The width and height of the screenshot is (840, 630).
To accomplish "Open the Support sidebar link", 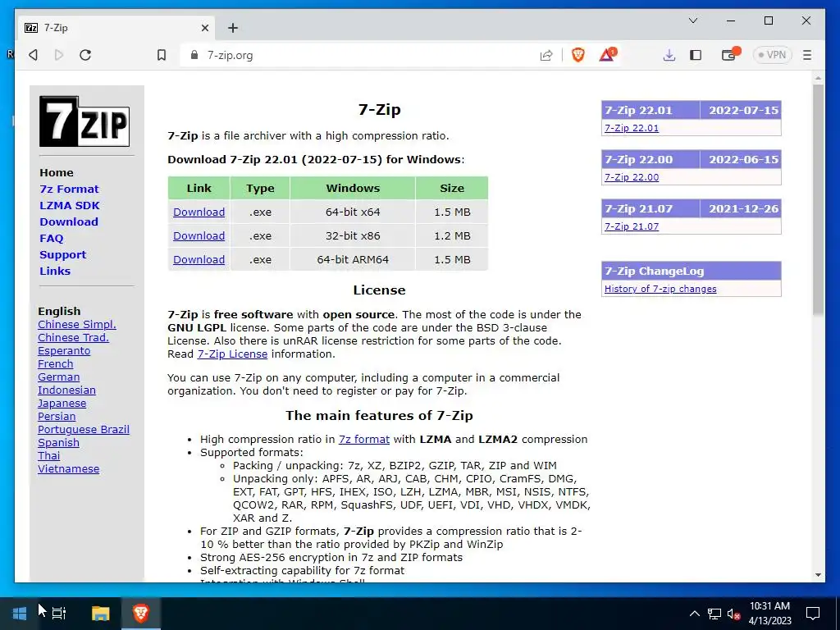I will (62, 254).
